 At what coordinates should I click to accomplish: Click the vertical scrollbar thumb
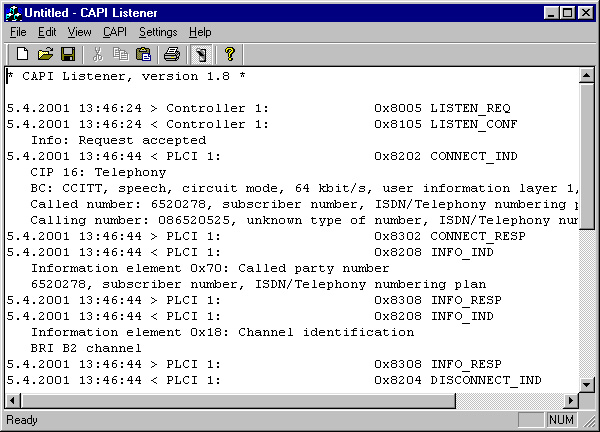tap(587, 157)
